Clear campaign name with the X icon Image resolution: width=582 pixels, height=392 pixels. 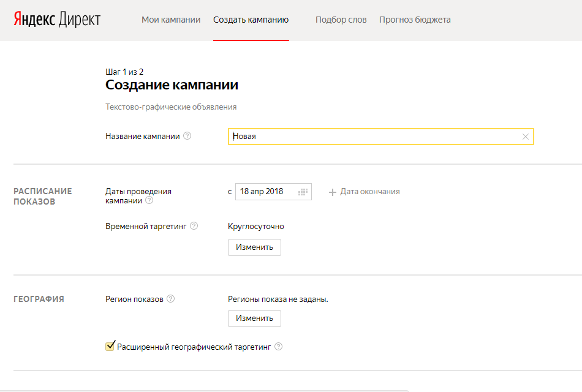(525, 137)
